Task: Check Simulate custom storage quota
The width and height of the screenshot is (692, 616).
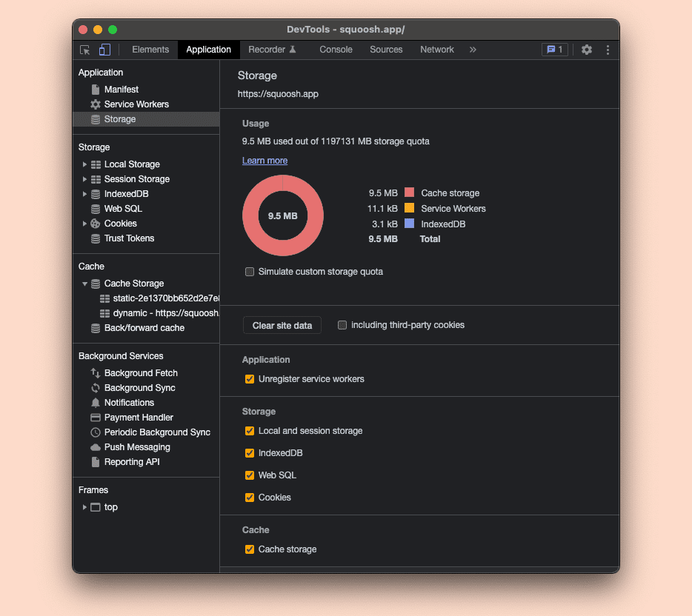Action: [x=250, y=272]
